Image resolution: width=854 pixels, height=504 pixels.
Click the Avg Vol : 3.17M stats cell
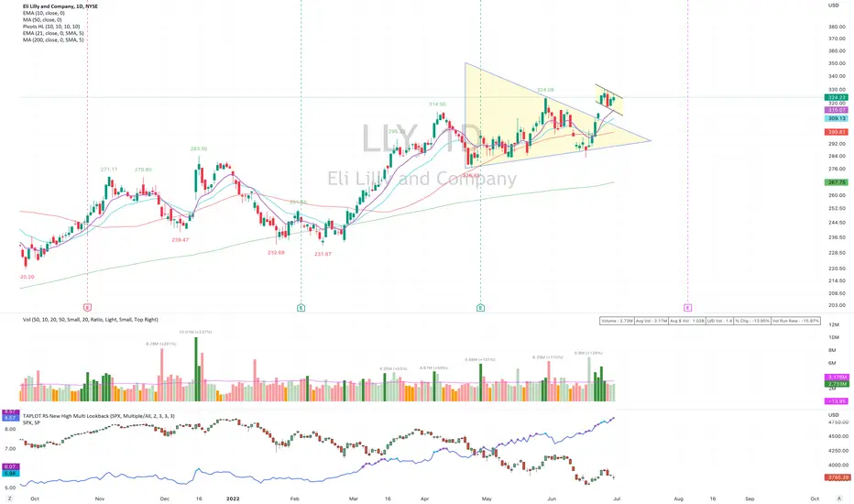click(x=651, y=321)
